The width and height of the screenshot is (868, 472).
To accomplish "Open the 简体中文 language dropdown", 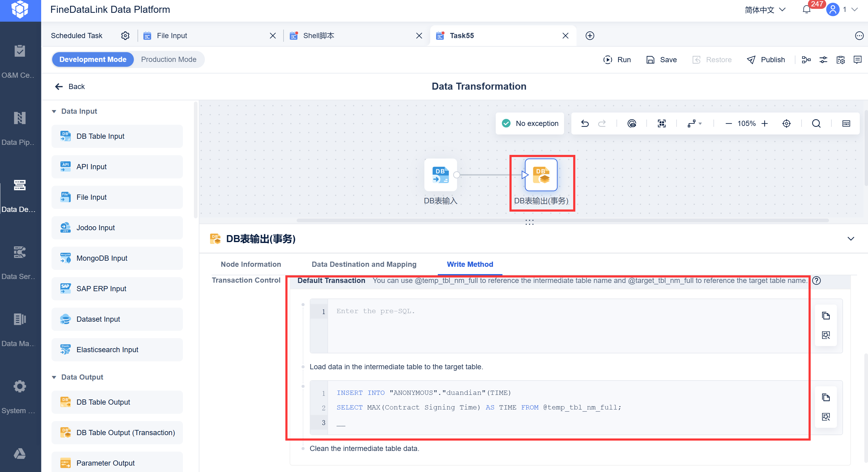I will pyautogui.click(x=765, y=10).
